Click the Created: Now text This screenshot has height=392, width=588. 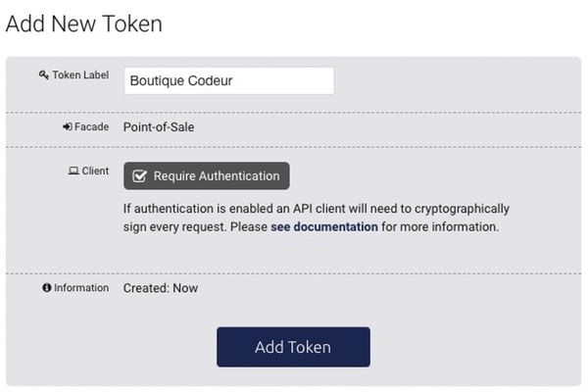(x=160, y=288)
